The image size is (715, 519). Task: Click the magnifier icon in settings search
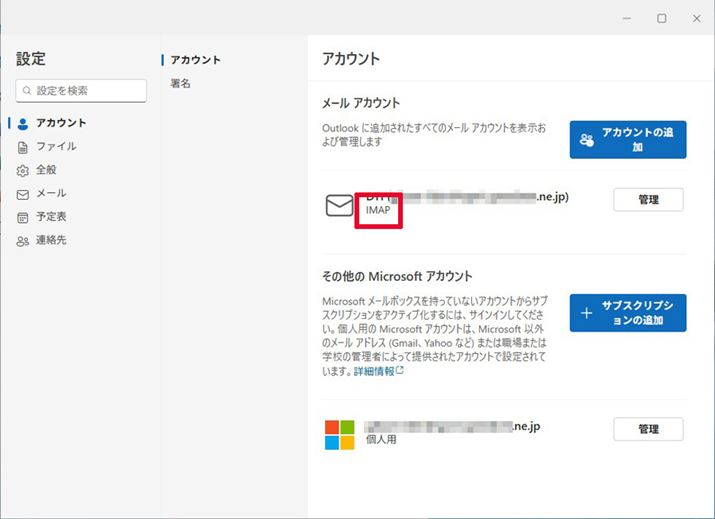point(27,91)
